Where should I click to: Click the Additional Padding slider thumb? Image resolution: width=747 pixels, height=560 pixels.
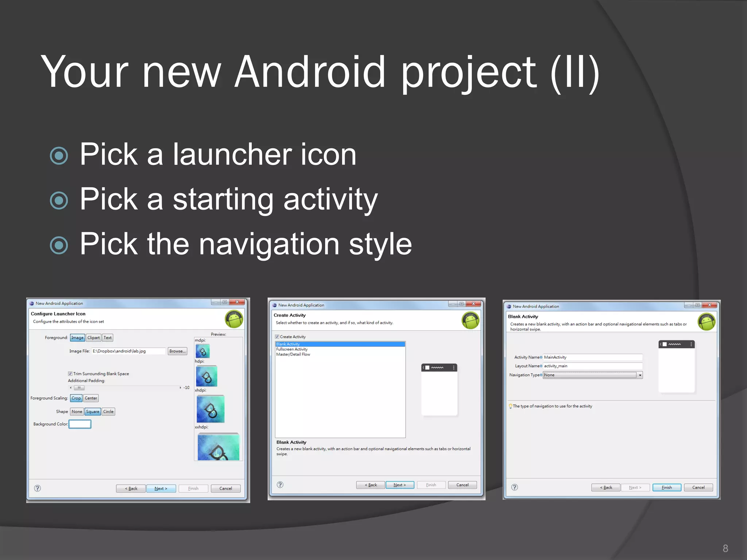(79, 388)
